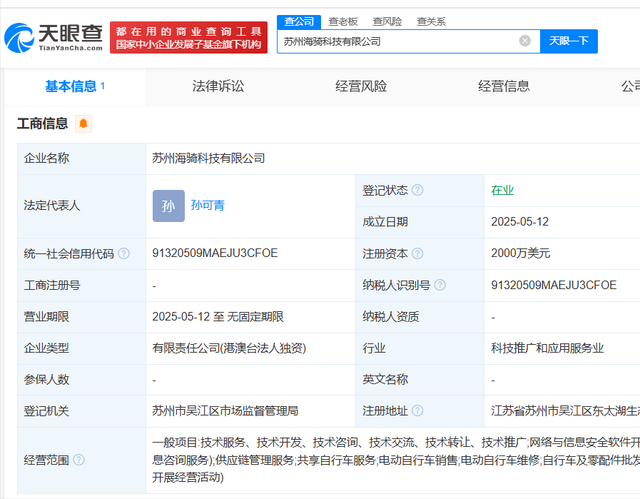Open the 法律诉讼 tab
The image size is (640, 499).
point(218,86)
